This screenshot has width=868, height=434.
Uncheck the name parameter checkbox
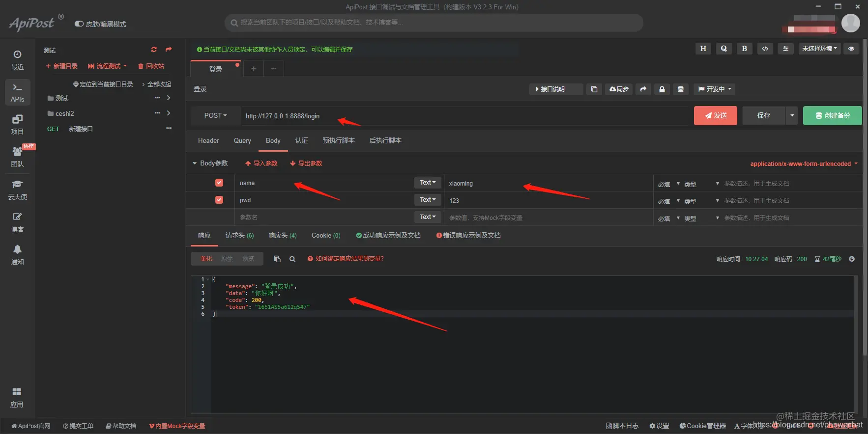[219, 183]
